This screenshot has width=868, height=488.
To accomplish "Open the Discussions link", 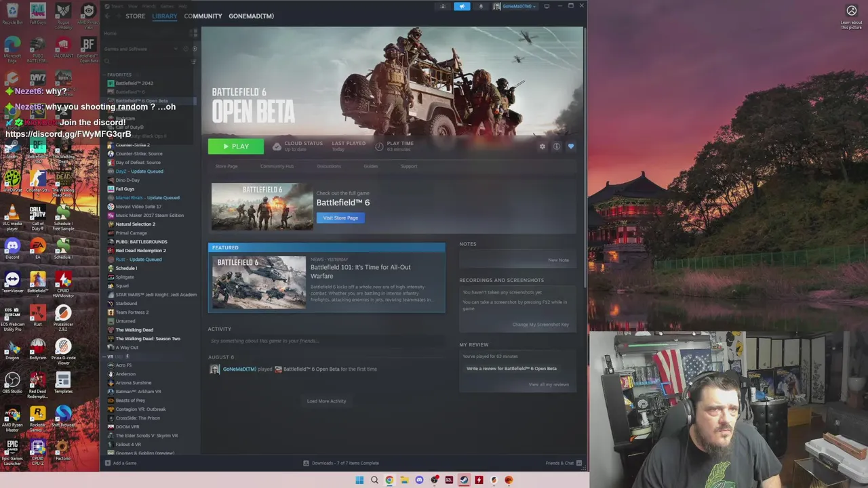I will point(329,166).
